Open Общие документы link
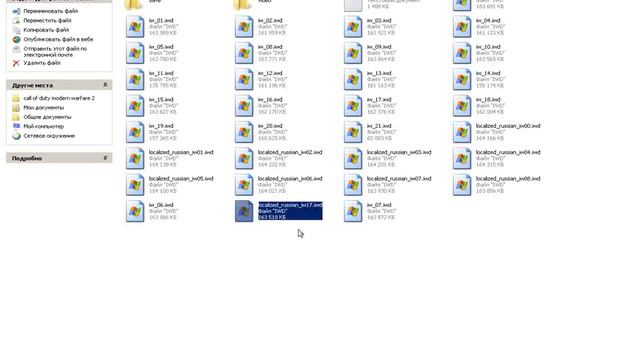 point(47,117)
